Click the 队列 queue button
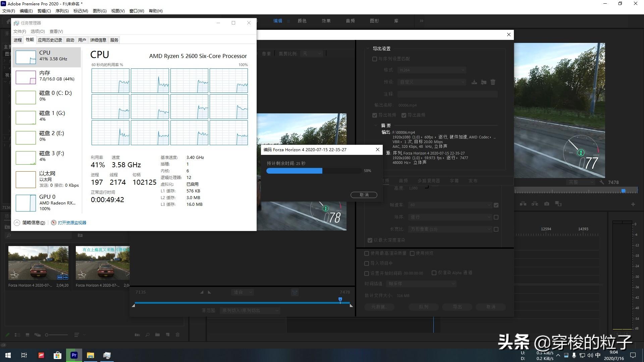The image size is (644, 362). click(424, 307)
